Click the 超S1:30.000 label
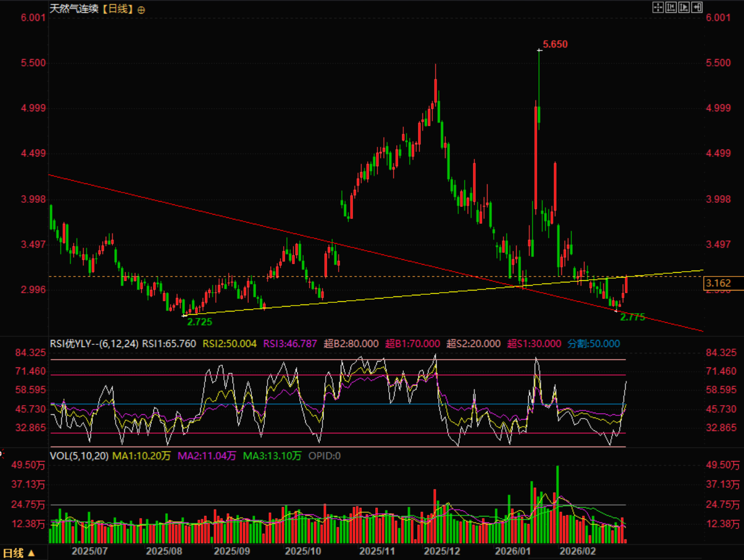Viewport: 744px width, 560px height. click(535, 344)
